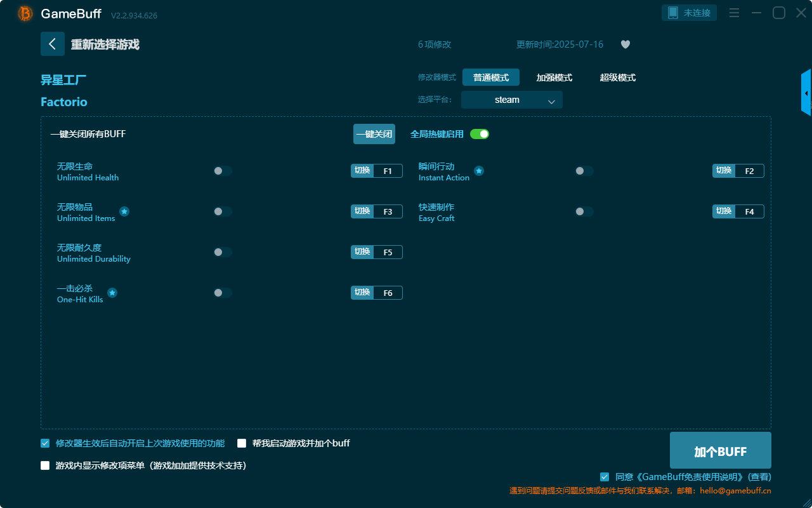Click star badge next to Unlimited Items

(x=124, y=211)
